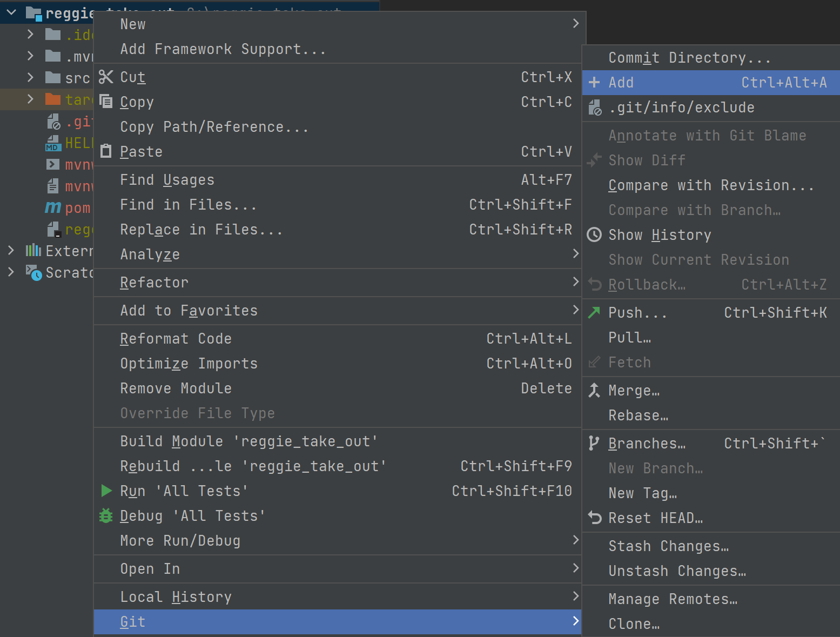This screenshot has width=840, height=637.
Task: Select the pom file in project tree
Action: 77,208
